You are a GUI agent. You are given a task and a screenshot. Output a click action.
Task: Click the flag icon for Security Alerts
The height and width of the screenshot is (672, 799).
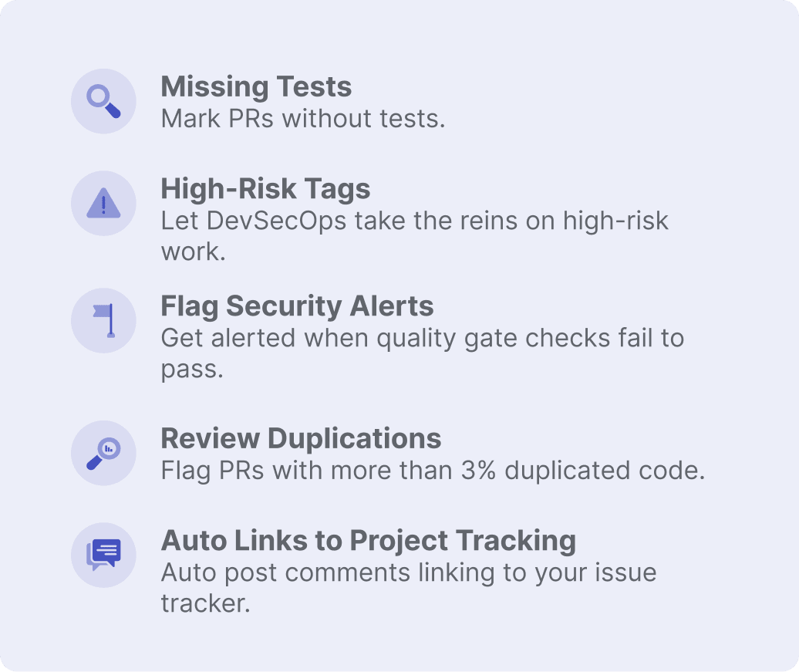(x=103, y=320)
